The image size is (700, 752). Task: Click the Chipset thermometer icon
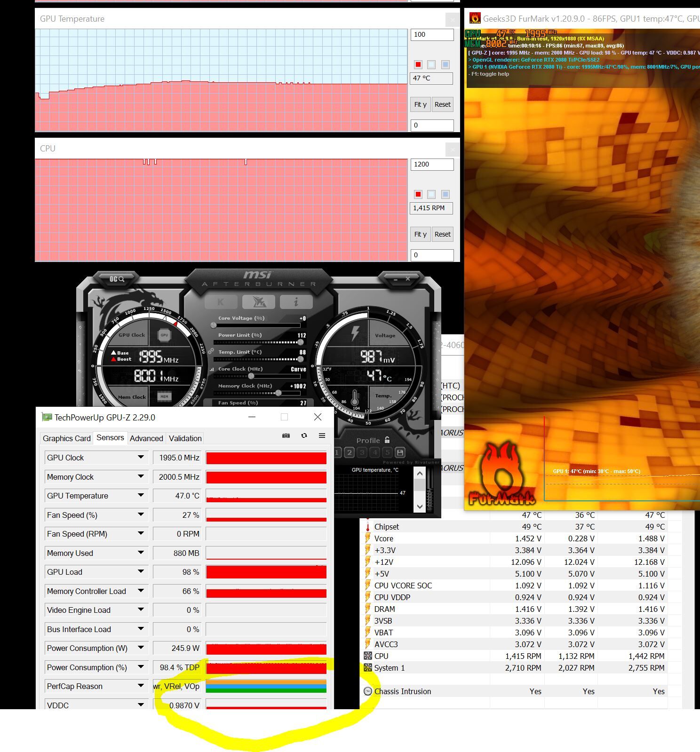[x=368, y=527]
